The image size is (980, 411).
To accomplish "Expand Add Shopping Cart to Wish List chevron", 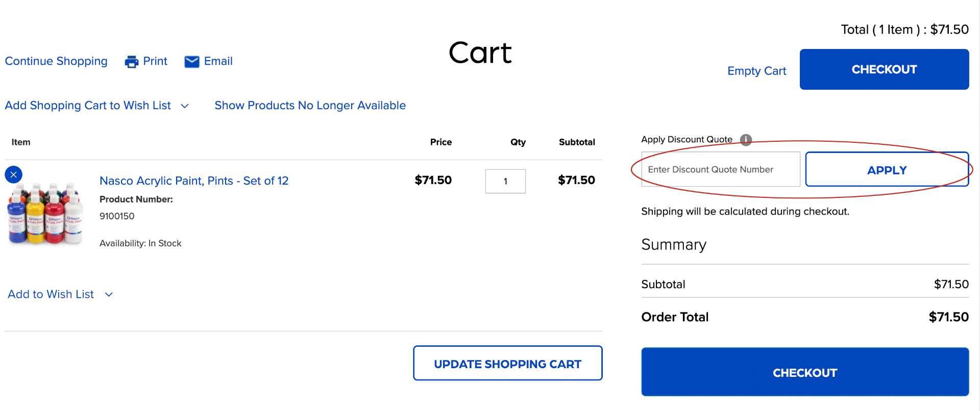I will [185, 106].
